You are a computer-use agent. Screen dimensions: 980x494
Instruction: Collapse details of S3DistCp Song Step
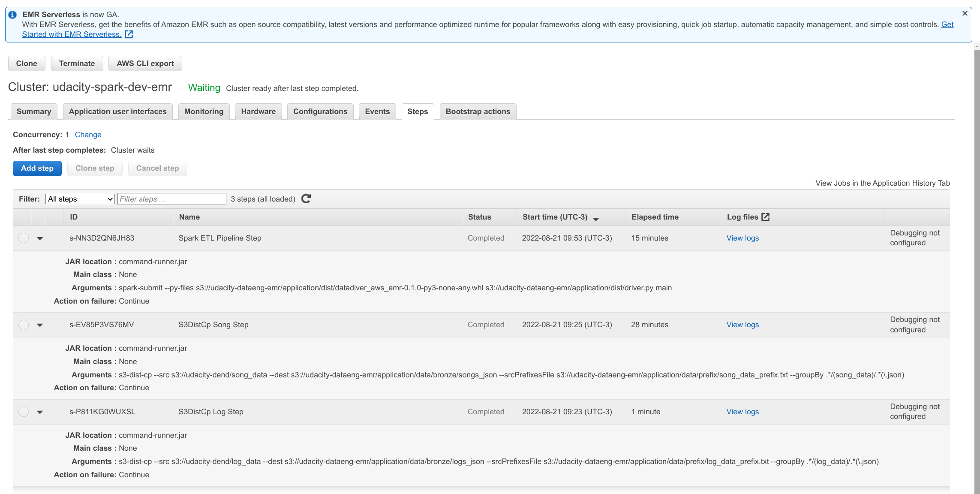point(40,325)
